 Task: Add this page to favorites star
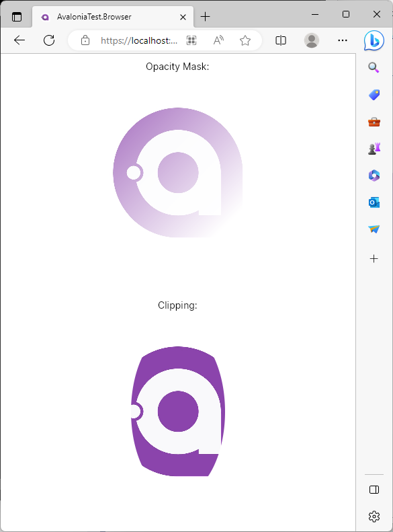tap(245, 41)
